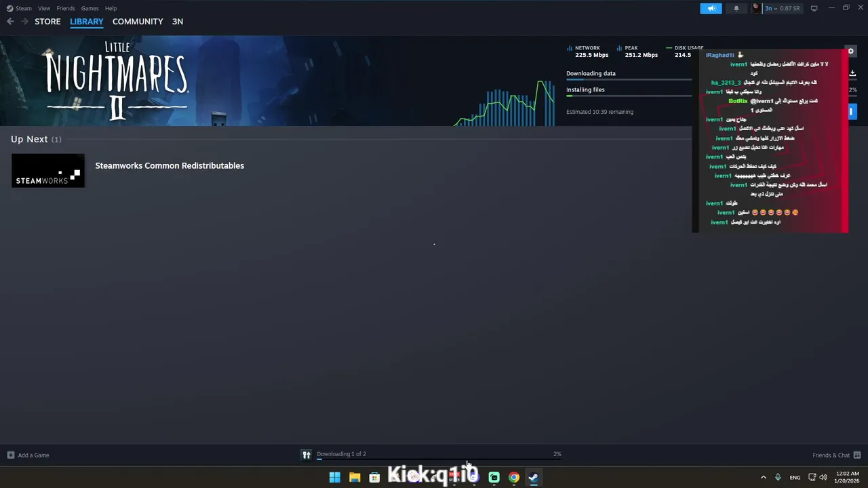Image resolution: width=868 pixels, height=488 pixels.
Task: Open Microsoft Store from the taskbar
Action: [374, 477]
